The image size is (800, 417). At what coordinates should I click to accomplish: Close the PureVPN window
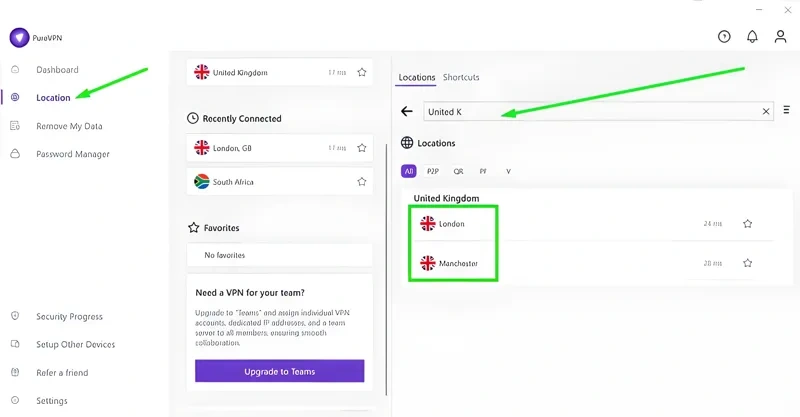click(x=787, y=10)
